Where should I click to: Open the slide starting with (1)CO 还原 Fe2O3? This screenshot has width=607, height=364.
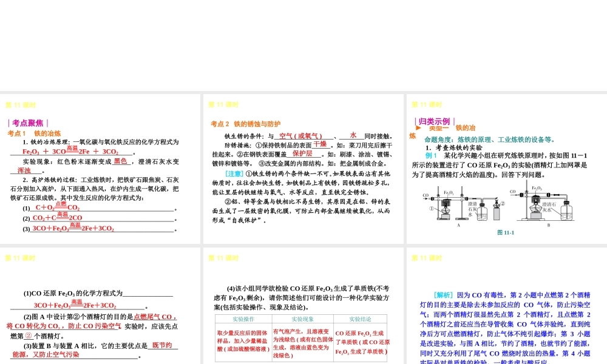[100, 306]
